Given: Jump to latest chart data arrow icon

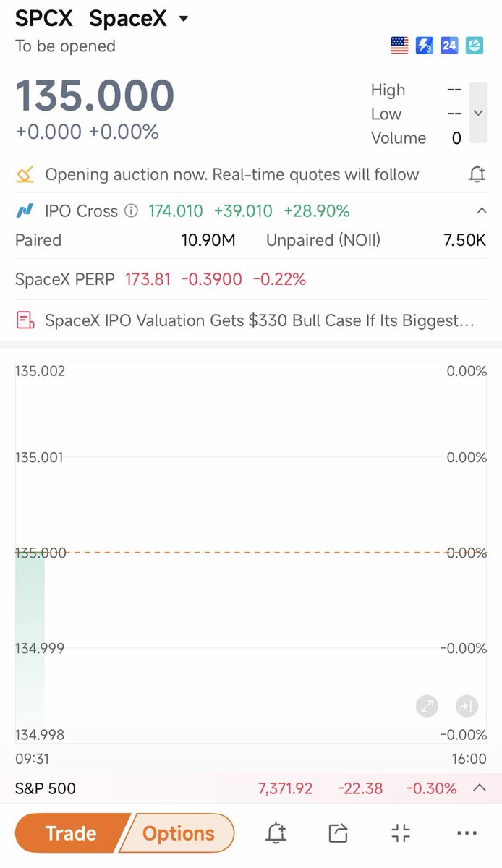Looking at the screenshot, I should [x=465, y=707].
